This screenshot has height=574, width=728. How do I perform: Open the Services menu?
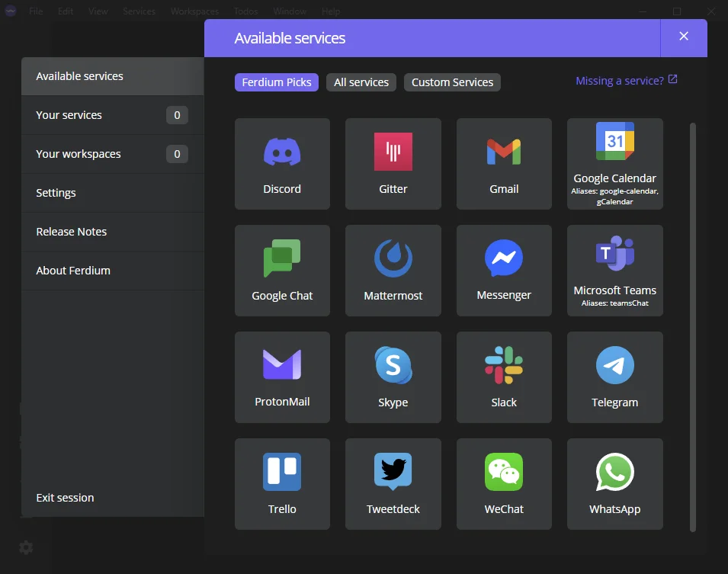[139, 11]
